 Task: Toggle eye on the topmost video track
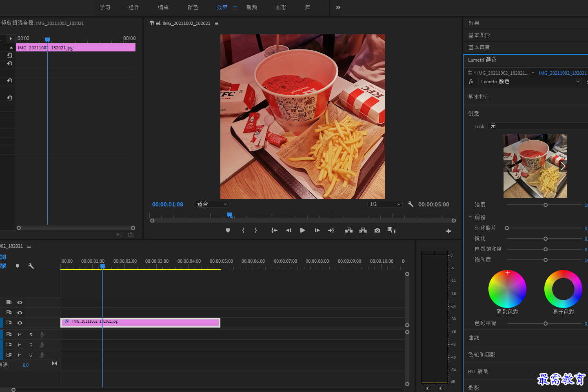coord(20,302)
